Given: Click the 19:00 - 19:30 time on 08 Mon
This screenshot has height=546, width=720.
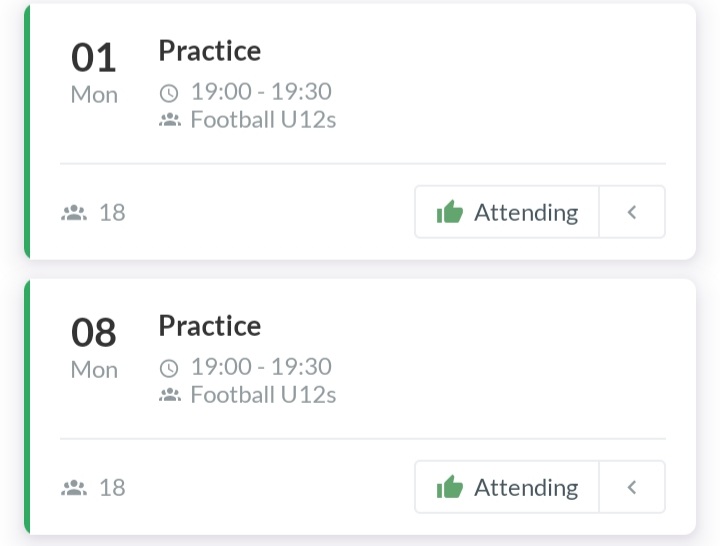Looking at the screenshot, I should click(261, 367).
